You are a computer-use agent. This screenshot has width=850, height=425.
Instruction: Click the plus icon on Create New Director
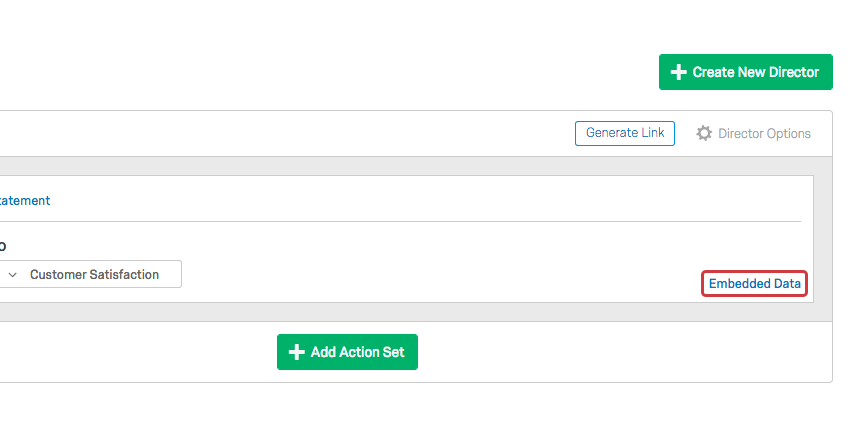tap(679, 72)
